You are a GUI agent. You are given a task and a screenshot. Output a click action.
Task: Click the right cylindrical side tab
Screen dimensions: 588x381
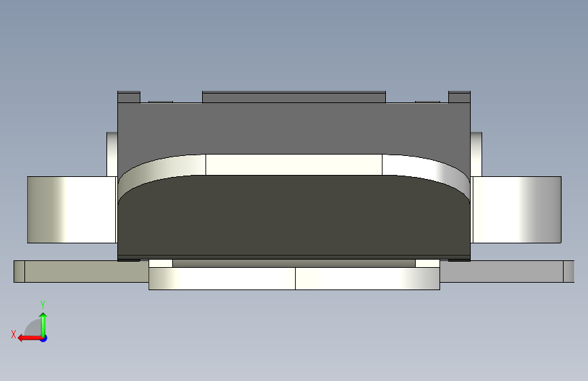click(516, 209)
